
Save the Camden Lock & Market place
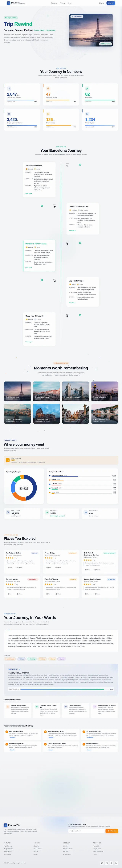coord(87,594)
